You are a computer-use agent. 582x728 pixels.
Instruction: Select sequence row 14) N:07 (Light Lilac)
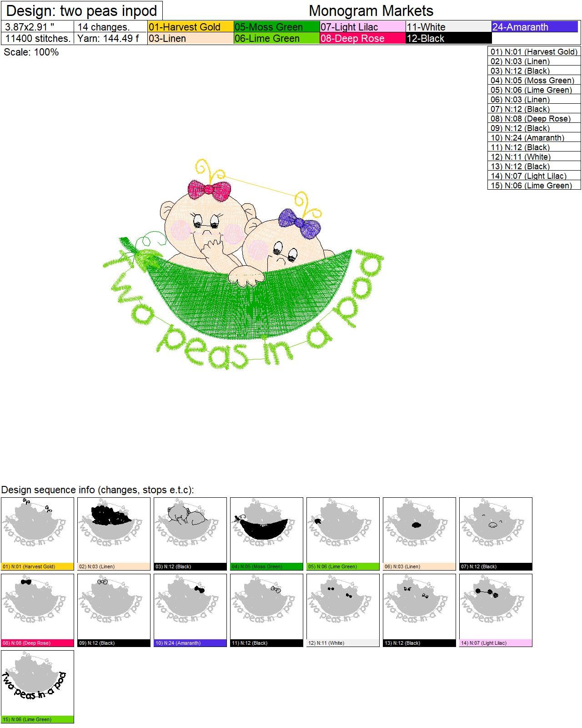coord(534,176)
